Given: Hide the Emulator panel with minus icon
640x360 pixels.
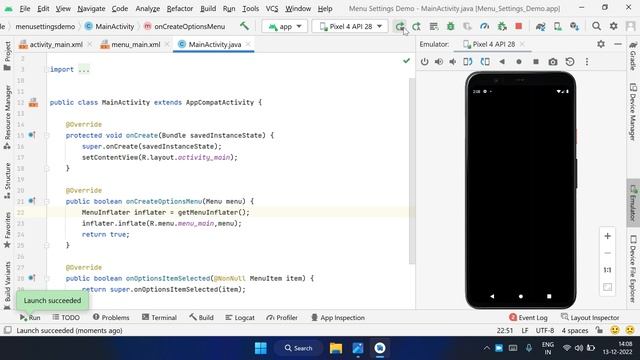Looking at the screenshot, I should 618,44.
